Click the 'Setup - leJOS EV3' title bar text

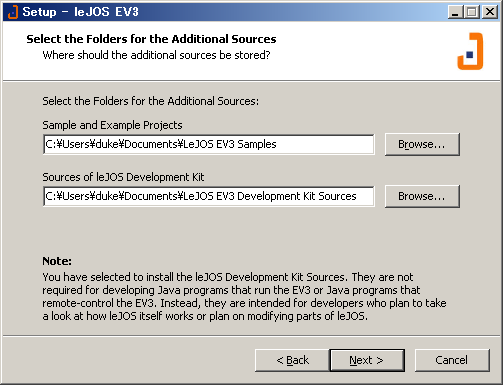pyautogui.click(x=80, y=12)
